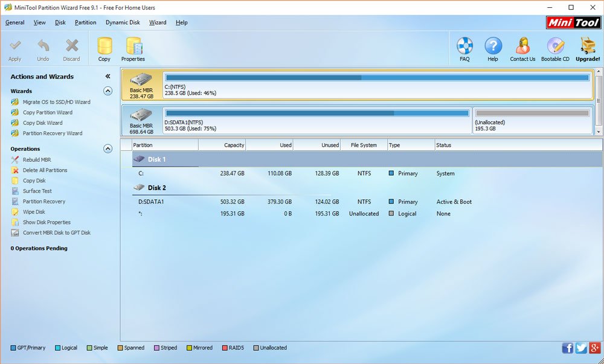Click the Apply checkmark toolbar icon
Image resolution: width=604 pixels, height=364 pixels.
tap(15, 46)
